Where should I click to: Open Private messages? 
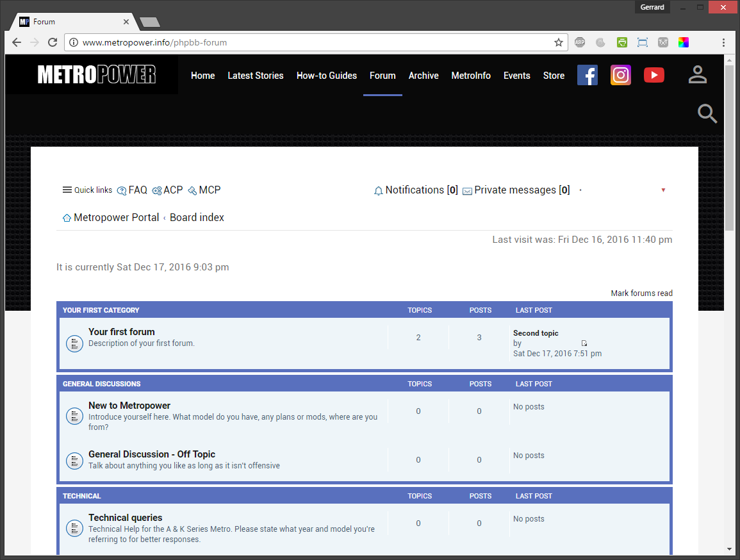[516, 190]
